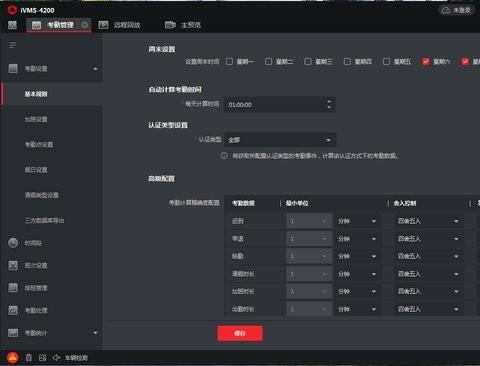This screenshot has height=366, width=480.
Task: Click the 考勤处理 icon
Action: [13, 310]
